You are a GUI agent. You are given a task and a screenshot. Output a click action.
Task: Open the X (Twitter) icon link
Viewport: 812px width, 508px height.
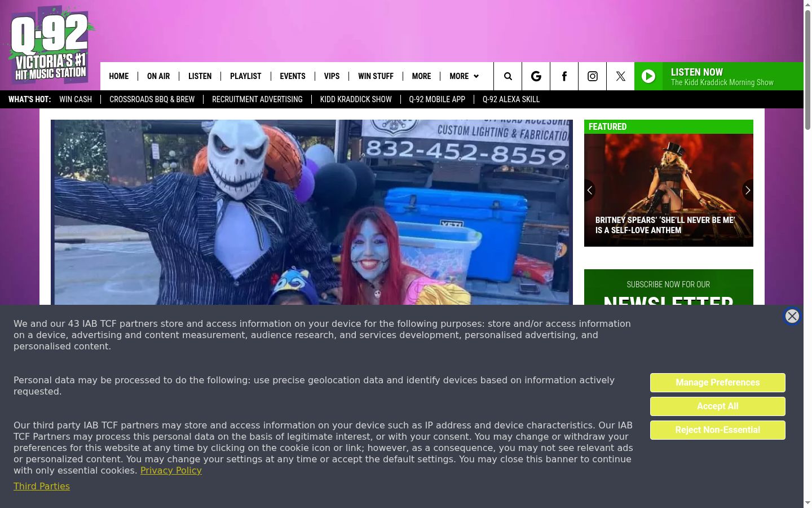620,76
